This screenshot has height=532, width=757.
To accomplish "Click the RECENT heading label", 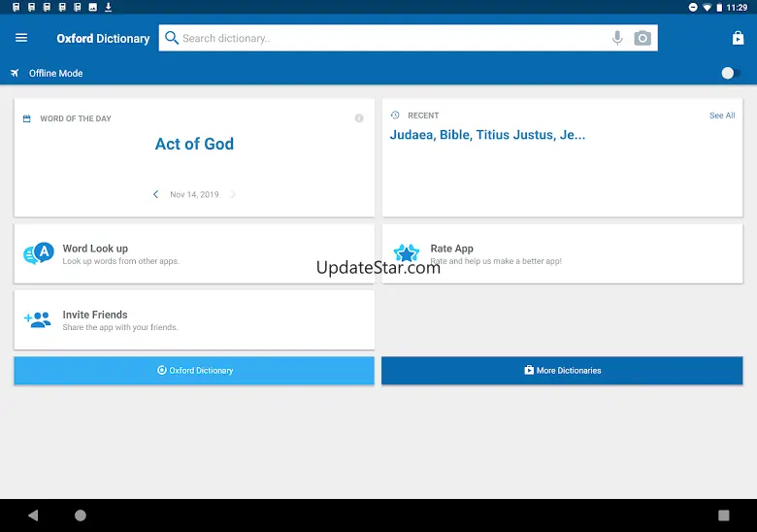I will [x=423, y=116].
